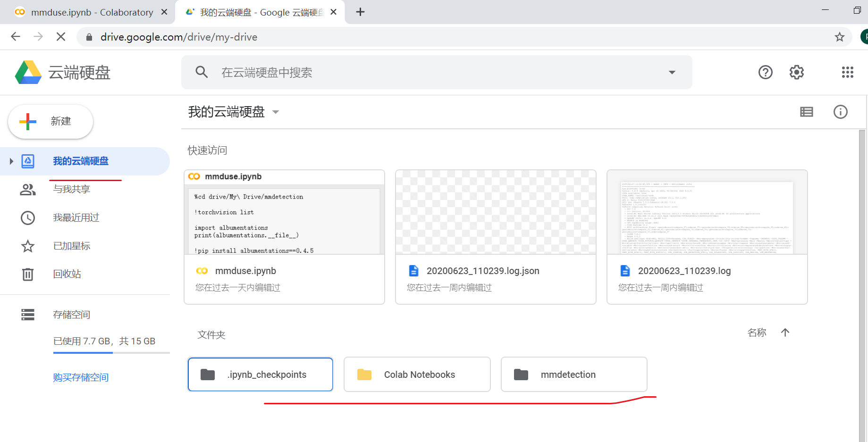Open 我最近用过 in the sidebar

[76, 217]
